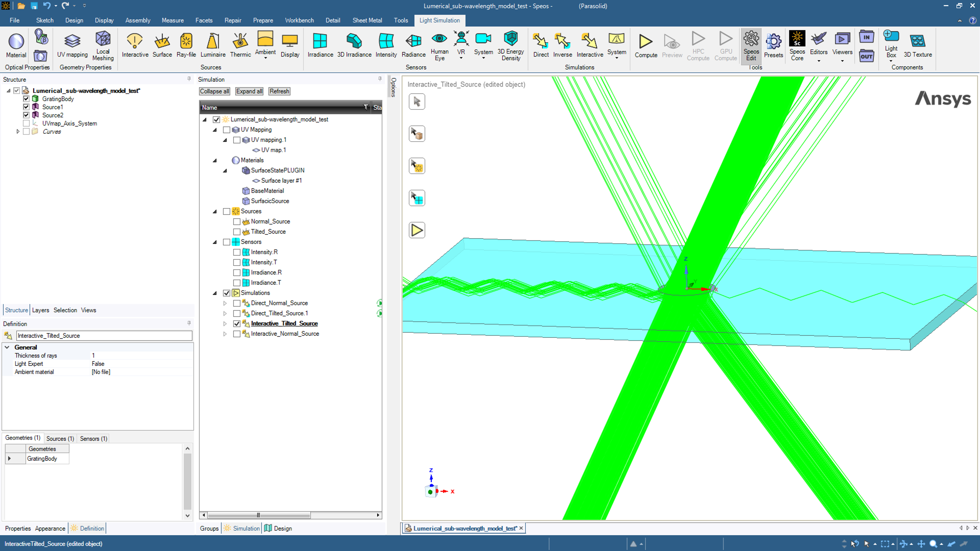Toggle Source1 visibility checkbox

(26, 107)
